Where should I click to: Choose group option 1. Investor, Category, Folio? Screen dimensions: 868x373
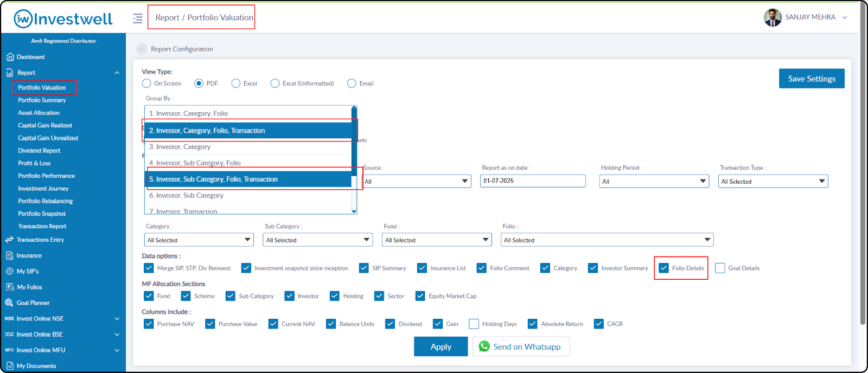pyautogui.click(x=248, y=114)
